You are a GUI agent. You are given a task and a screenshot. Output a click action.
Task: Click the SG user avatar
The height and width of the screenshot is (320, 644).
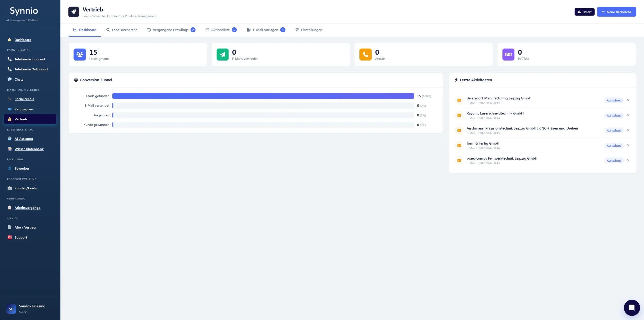pyautogui.click(x=11, y=309)
